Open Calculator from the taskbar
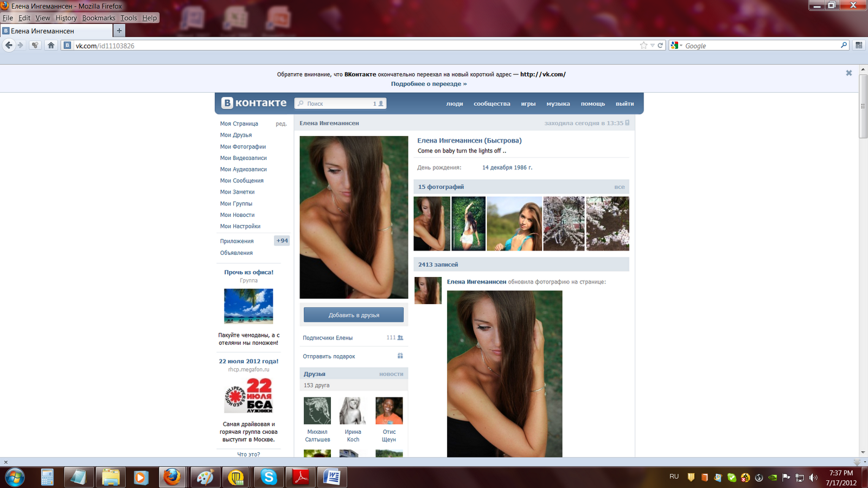Viewport: 868px width, 488px height. 48,477
